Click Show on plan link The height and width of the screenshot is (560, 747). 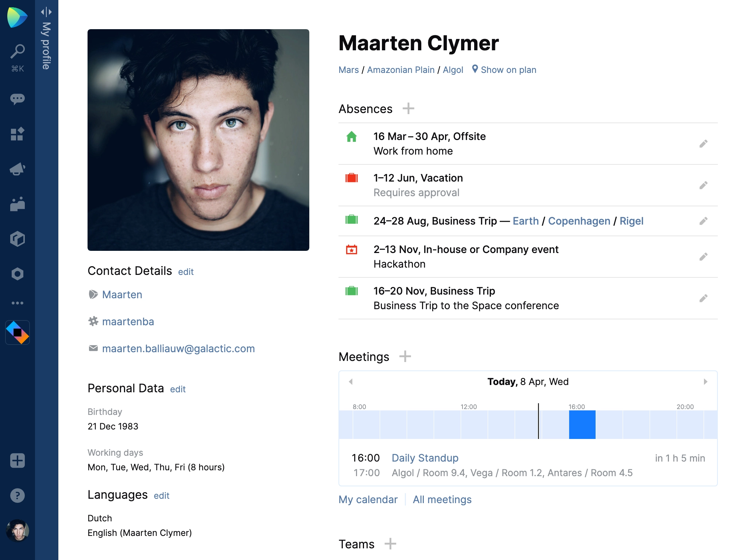tap(504, 70)
